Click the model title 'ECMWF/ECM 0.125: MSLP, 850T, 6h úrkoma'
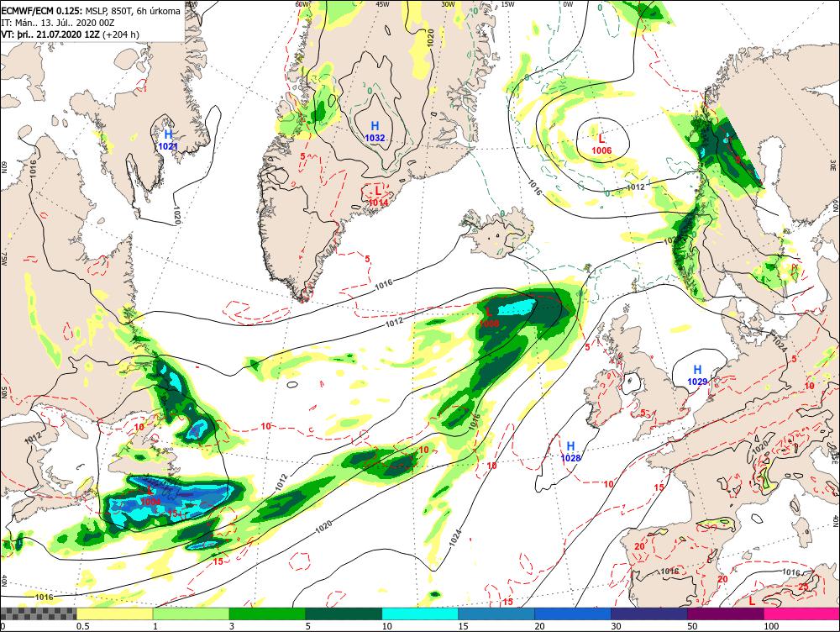This screenshot has width=840, height=632. coord(91,11)
